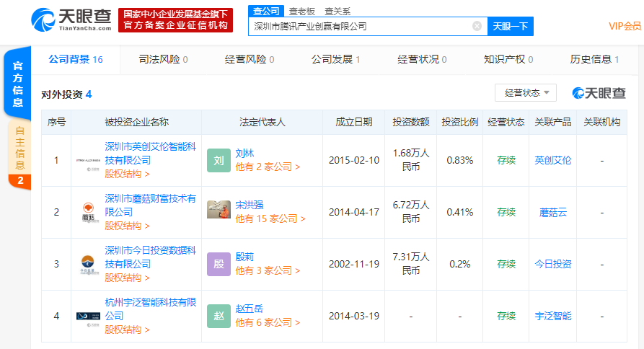
Task: Open legal representative 刘林 link
Action: pyautogui.click(x=244, y=153)
